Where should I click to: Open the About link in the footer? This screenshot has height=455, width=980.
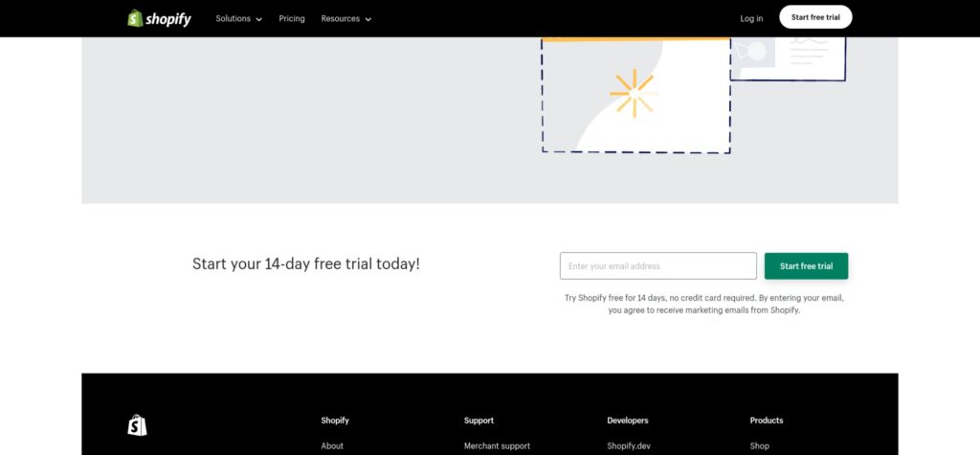click(x=332, y=445)
